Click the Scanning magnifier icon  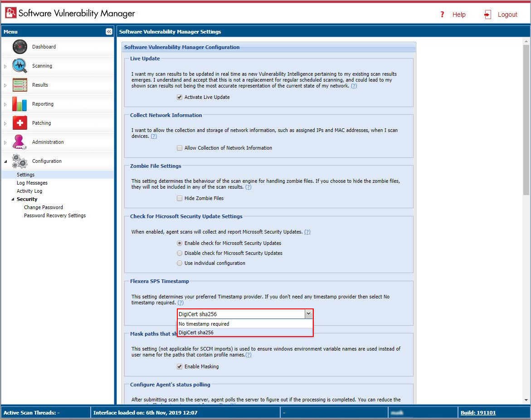pyautogui.click(x=19, y=66)
